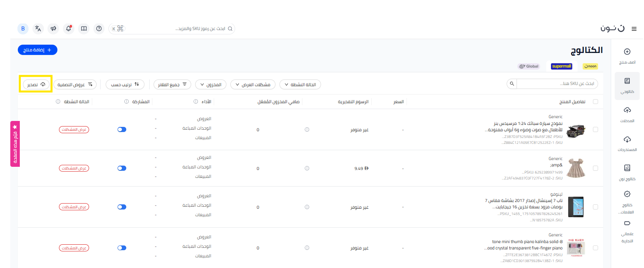Select the Lenovo tablet row checkbox
This screenshot has height=268, width=644.
pos(595,207)
